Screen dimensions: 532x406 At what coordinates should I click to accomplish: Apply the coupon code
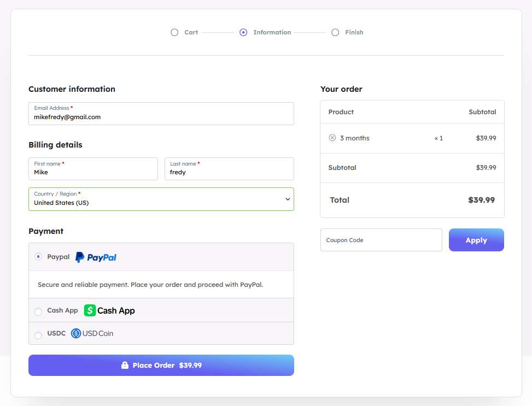476,240
